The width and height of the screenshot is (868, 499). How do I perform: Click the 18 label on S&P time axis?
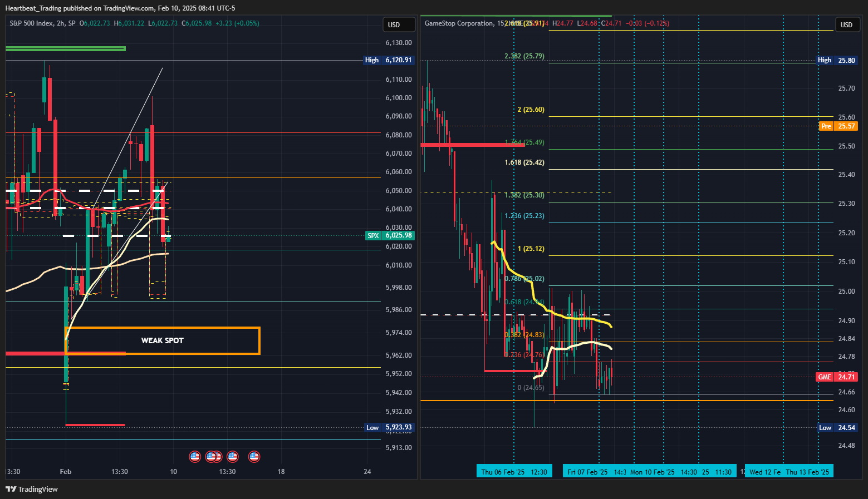pyautogui.click(x=281, y=472)
